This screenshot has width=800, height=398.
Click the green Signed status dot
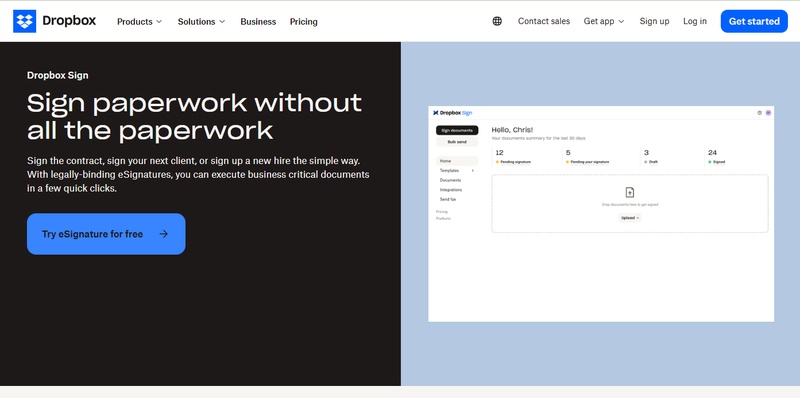pos(710,162)
